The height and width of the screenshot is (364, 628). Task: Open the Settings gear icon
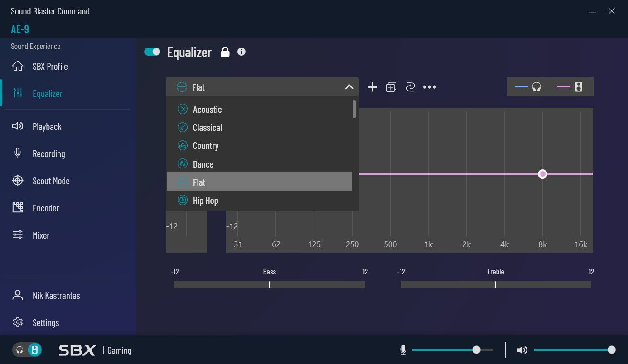pyautogui.click(x=18, y=322)
